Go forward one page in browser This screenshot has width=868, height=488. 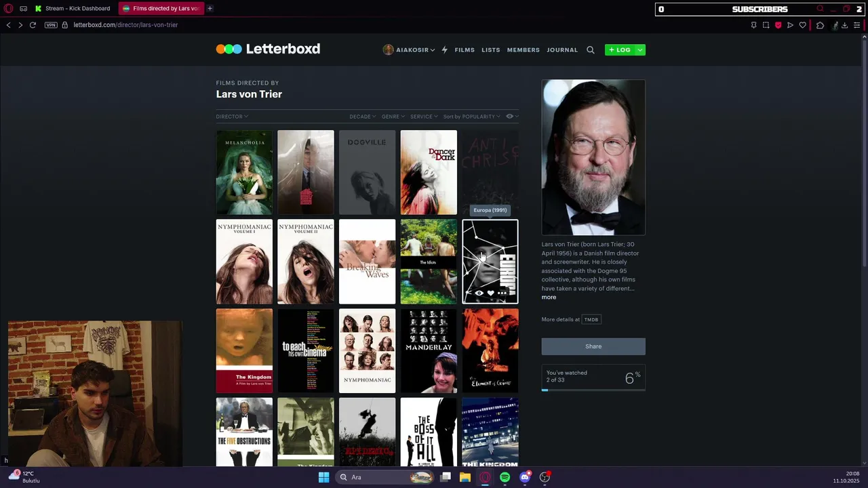(x=20, y=25)
